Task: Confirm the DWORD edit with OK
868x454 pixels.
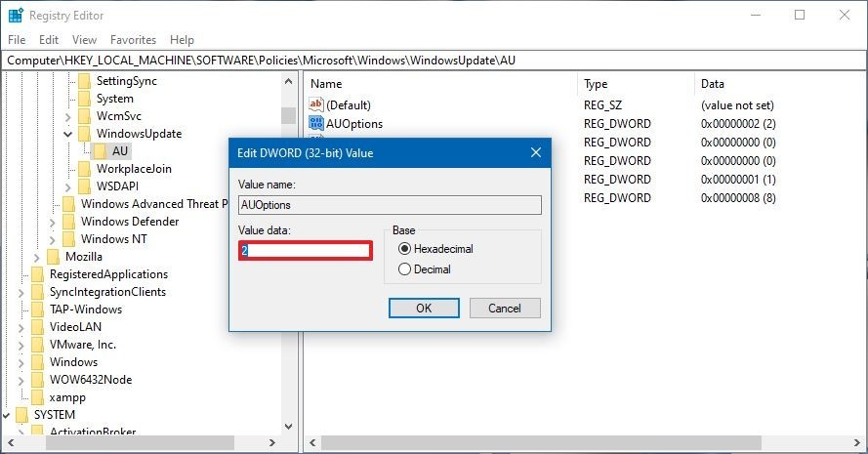Action: click(x=424, y=309)
